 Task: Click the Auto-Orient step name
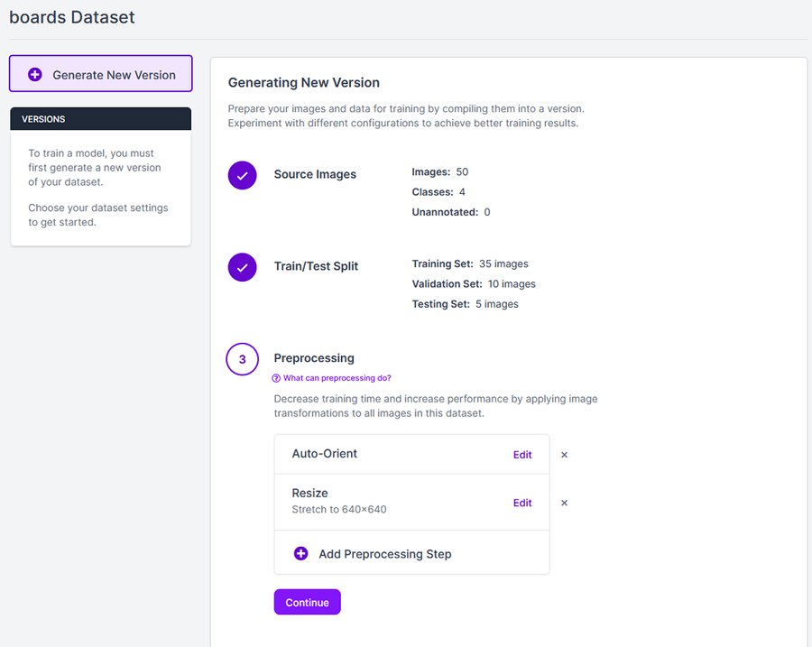[x=325, y=454]
